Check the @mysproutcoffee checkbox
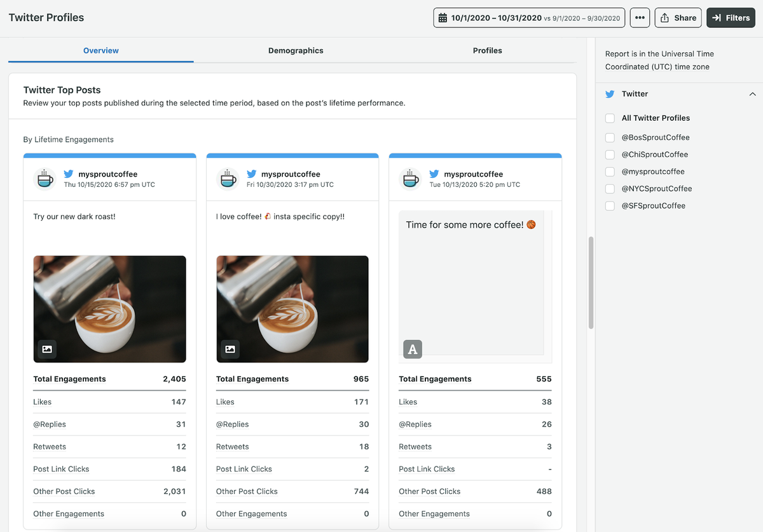This screenshot has width=763, height=532. tap(610, 172)
